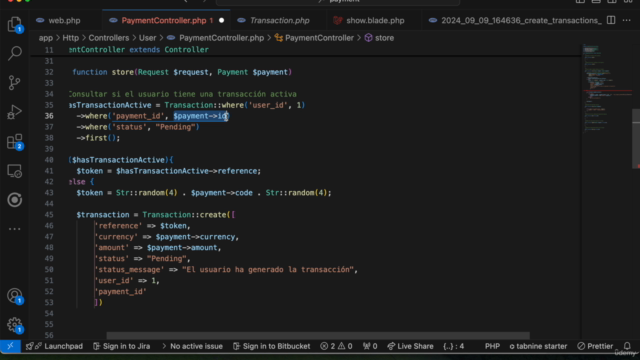This screenshot has height=360, width=640.
Task: Click 'user_id' => 1 on line 51
Action: click(x=126, y=280)
